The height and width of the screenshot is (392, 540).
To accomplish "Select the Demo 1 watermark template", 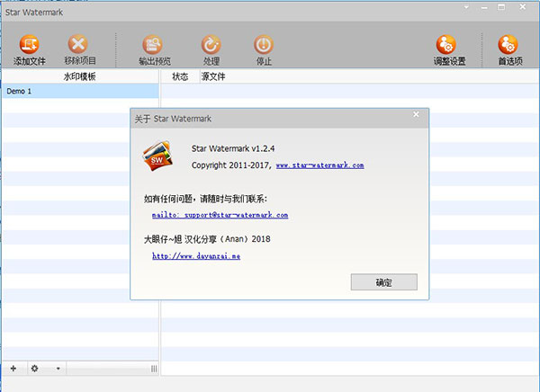I will pyautogui.click(x=80, y=91).
